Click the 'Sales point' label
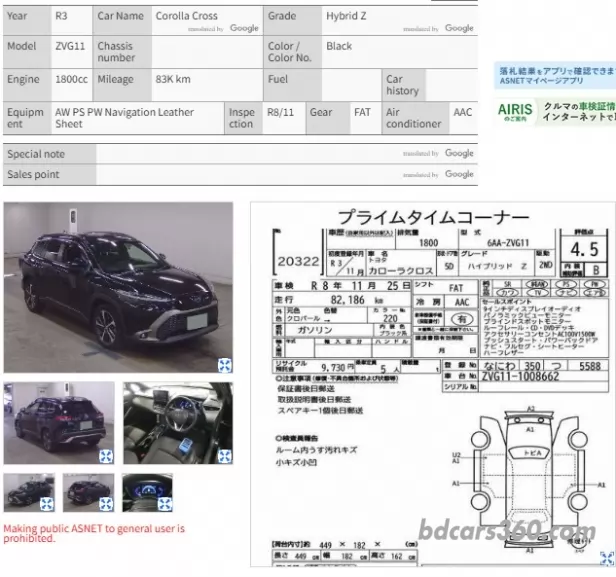The width and height of the screenshot is (616, 577). 33,174
